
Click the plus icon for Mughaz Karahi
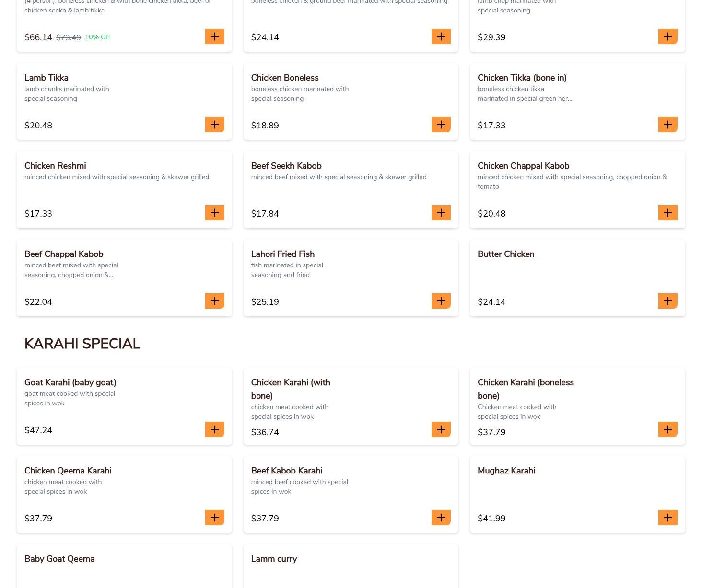coord(667,518)
